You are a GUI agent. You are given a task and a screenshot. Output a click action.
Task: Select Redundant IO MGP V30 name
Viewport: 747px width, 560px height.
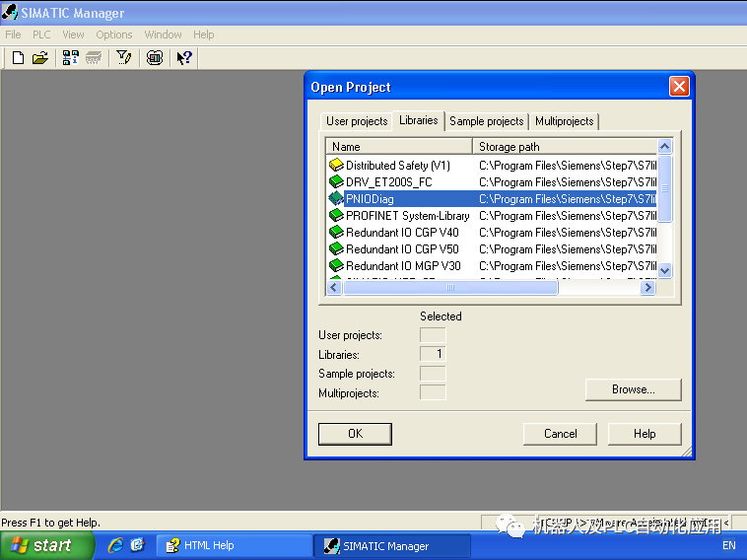tap(403, 266)
